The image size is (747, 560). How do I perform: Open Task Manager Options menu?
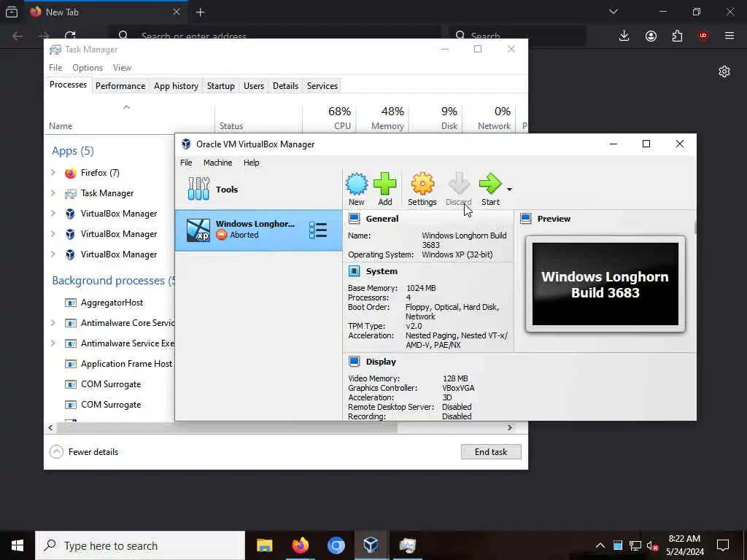click(88, 68)
